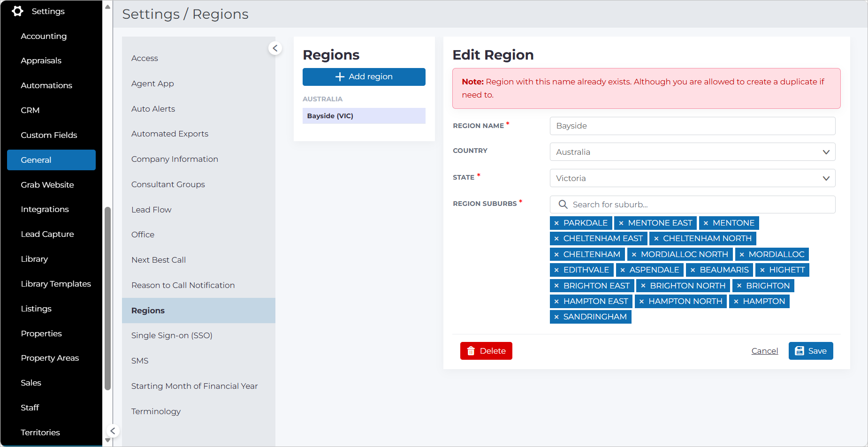
Task: Remove the HAMPTON NORTH suburb tag
Action: tap(641, 302)
